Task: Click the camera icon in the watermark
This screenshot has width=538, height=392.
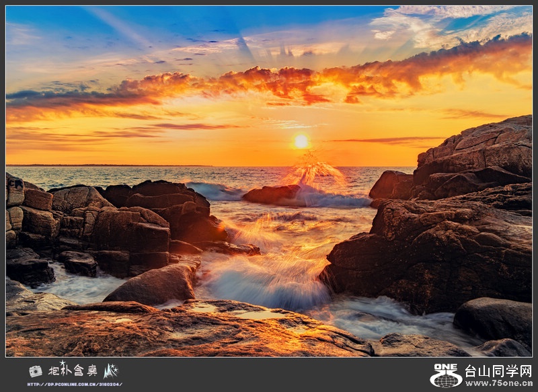Action: click(x=35, y=371)
